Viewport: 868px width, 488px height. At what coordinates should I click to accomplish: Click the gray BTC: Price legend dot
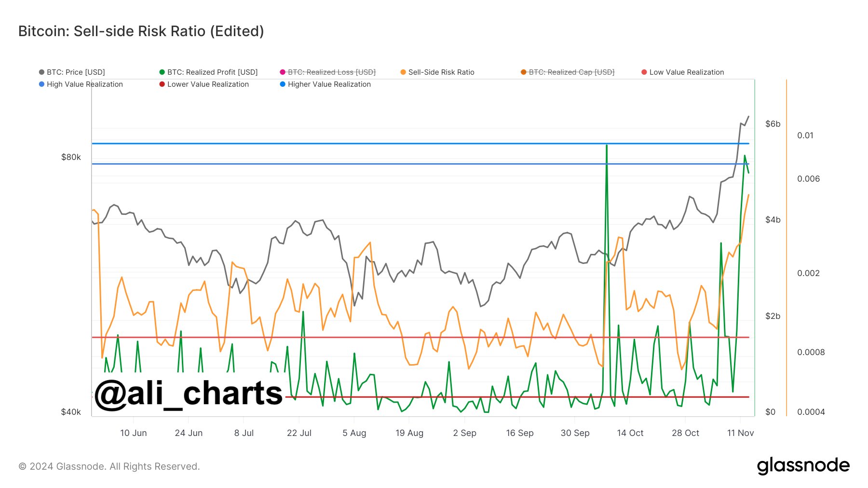click(x=41, y=72)
